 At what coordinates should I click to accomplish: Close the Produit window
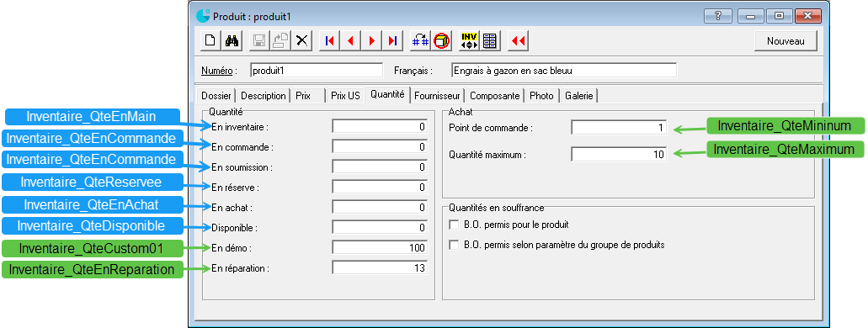[x=807, y=15]
